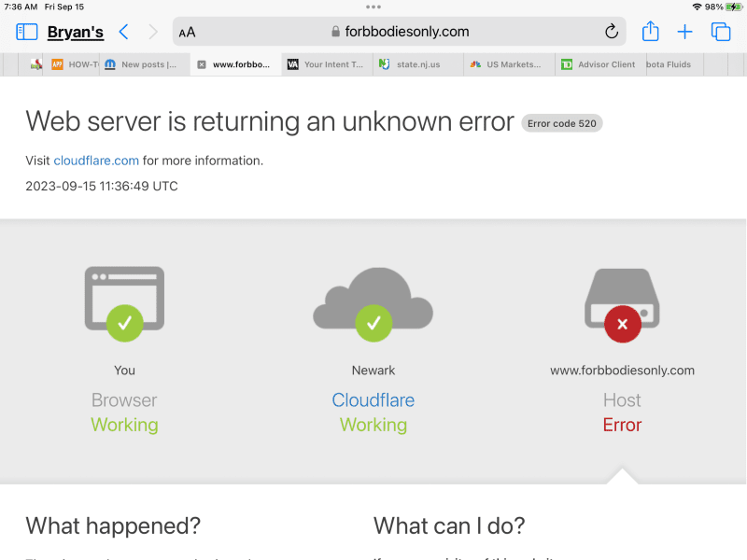Follow the cloudflare.com link
Screen dimensions: 747x560
coord(96,161)
